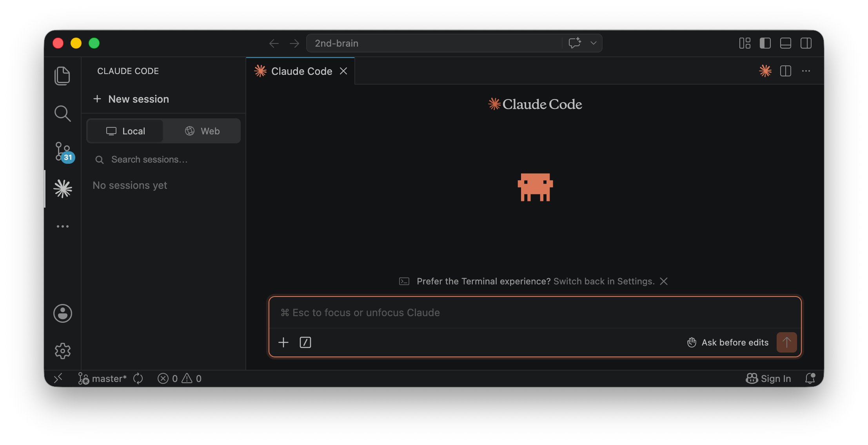Image resolution: width=868 pixels, height=445 pixels.
Task: Open the master* branch picker
Action: [102, 378]
